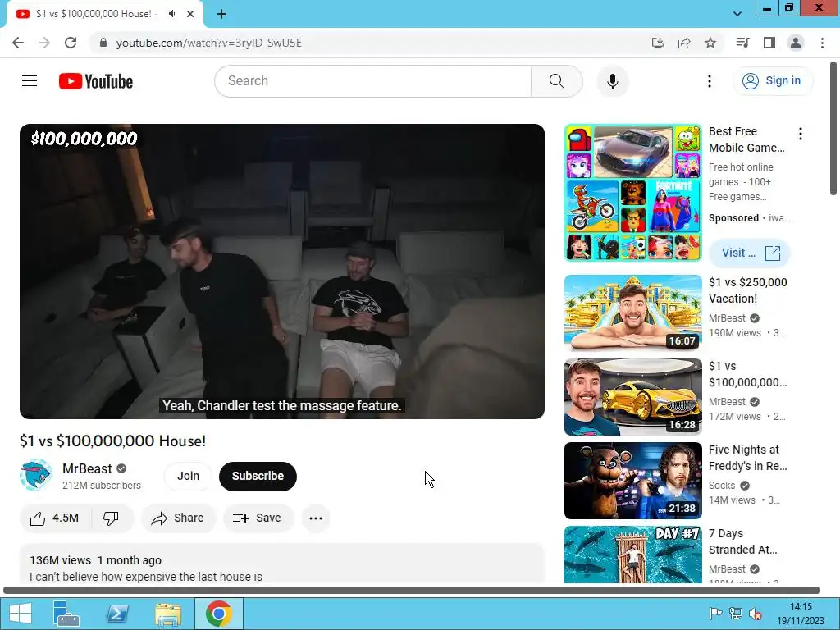Share this page from the address bar

684,43
